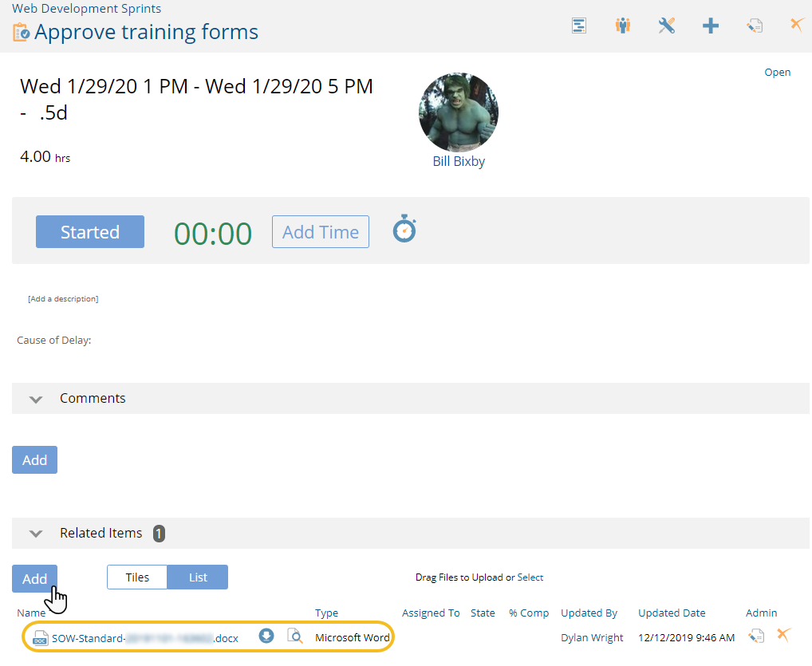Download the SOW-Standard docx file

(x=266, y=636)
